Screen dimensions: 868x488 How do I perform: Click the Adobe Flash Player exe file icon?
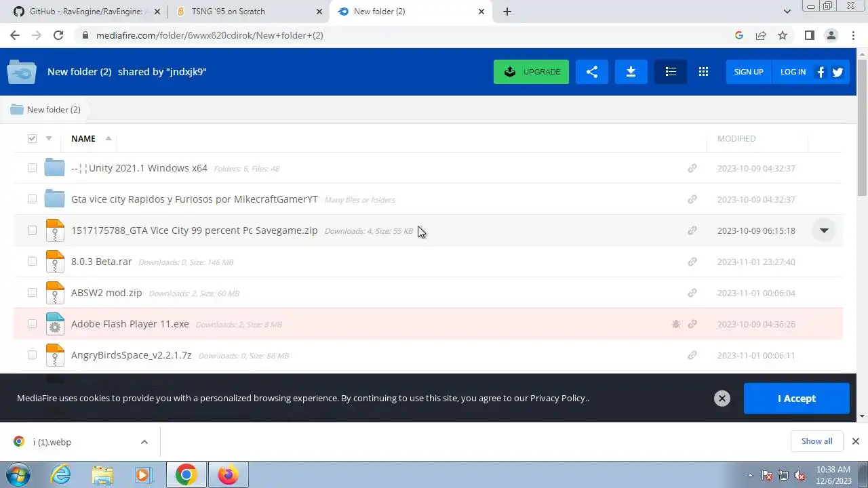click(x=55, y=324)
